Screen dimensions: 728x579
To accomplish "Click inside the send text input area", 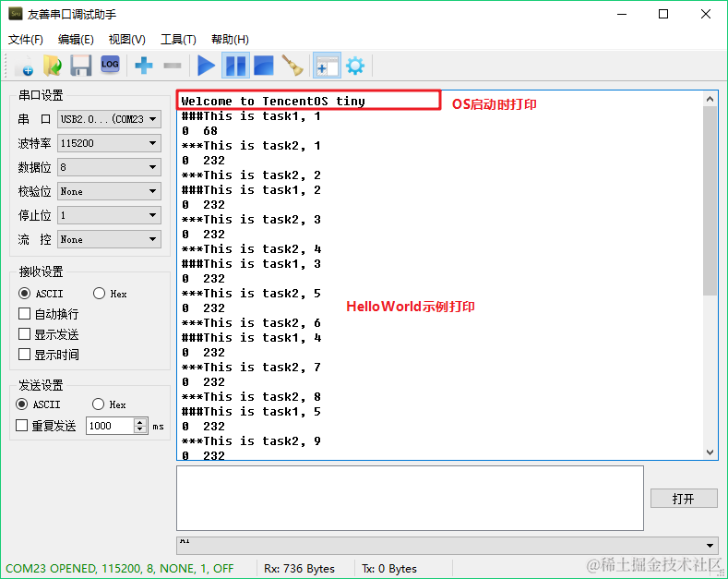I will 410,498.
